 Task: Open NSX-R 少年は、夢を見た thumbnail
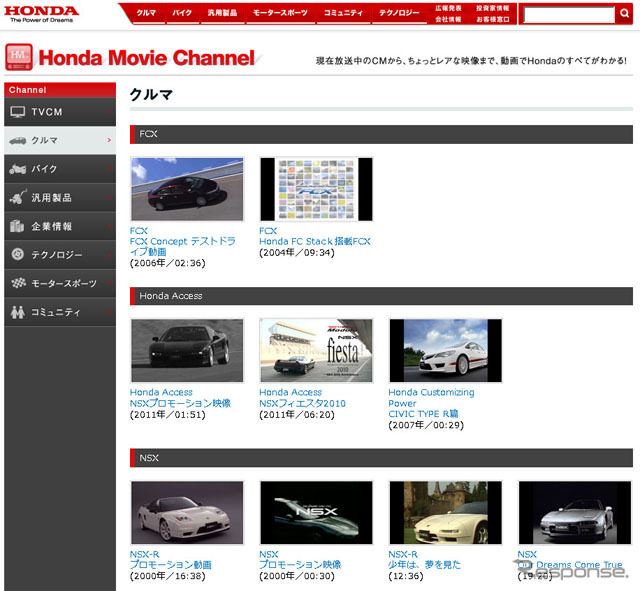click(446, 513)
